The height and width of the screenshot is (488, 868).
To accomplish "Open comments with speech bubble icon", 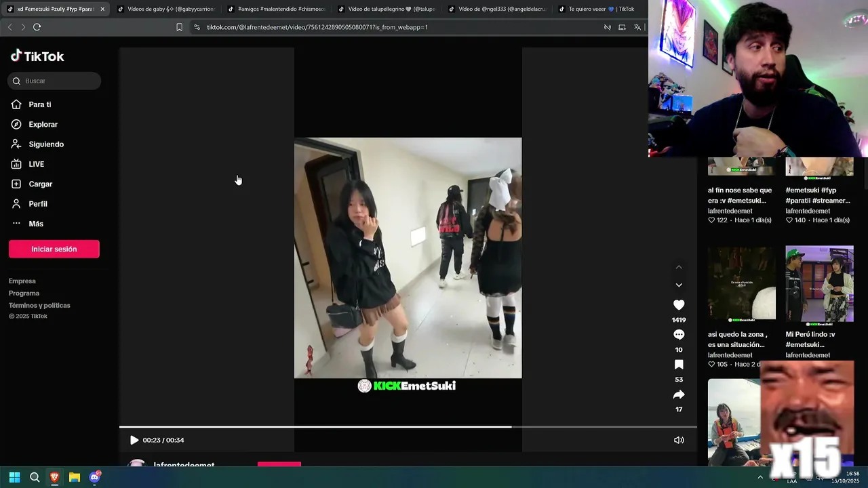I will click(679, 335).
